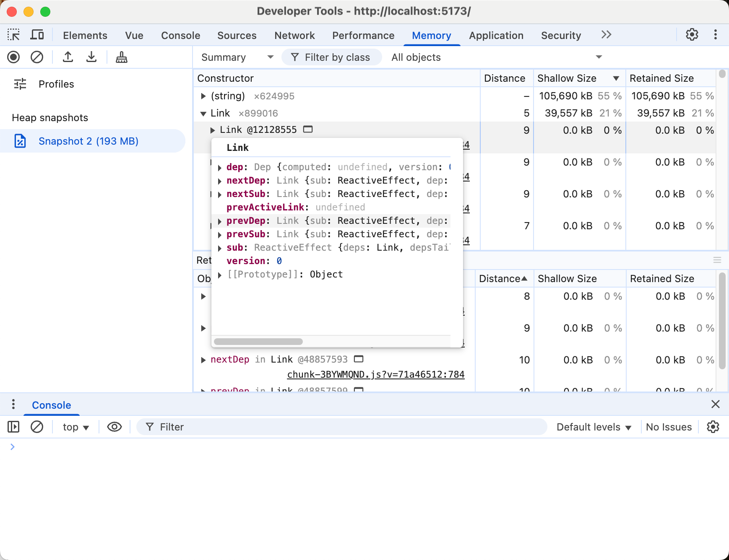This screenshot has width=729, height=560.
Task: Start a heap snapshot recording
Action: tap(13, 57)
